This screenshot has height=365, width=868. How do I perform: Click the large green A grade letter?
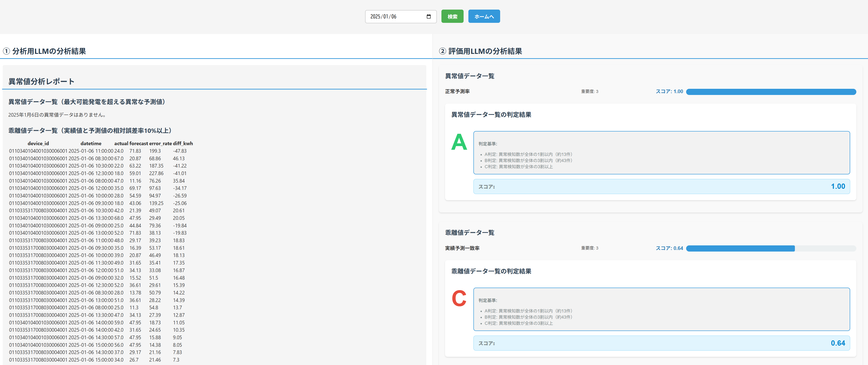459,142
